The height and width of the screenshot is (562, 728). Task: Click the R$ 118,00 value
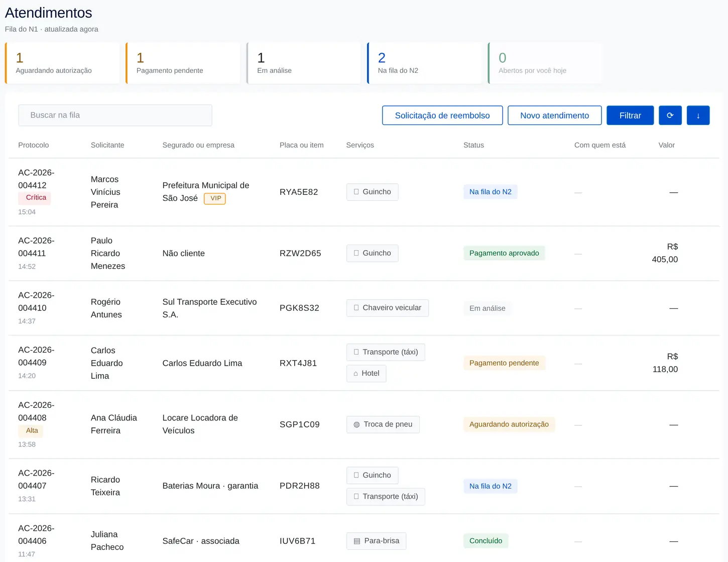click(x=665, y=363)
